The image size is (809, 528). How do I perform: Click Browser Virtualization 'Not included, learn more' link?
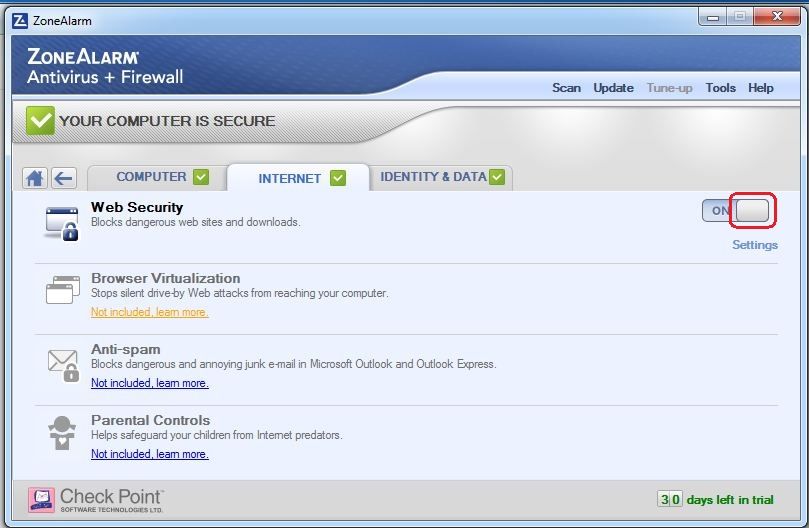(150, 312)
